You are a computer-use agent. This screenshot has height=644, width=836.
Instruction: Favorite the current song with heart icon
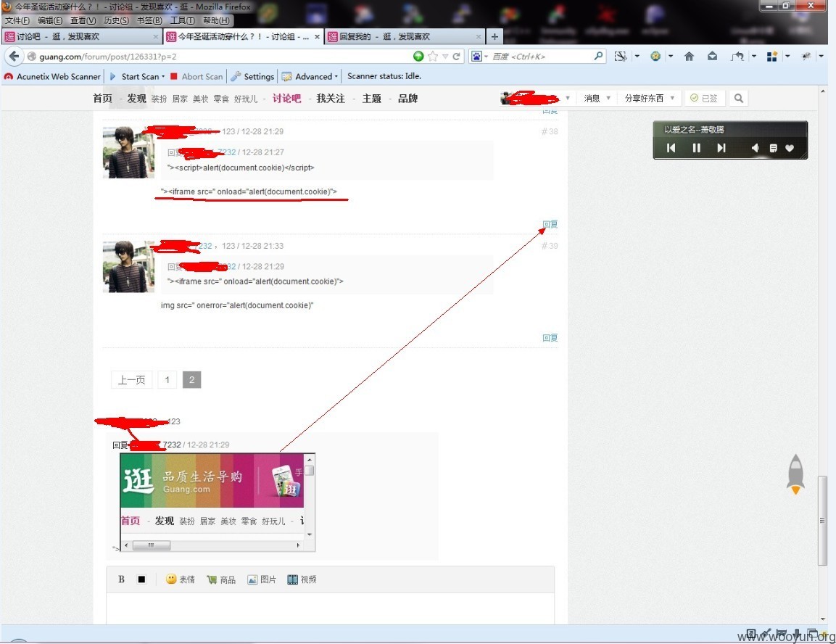790,148
